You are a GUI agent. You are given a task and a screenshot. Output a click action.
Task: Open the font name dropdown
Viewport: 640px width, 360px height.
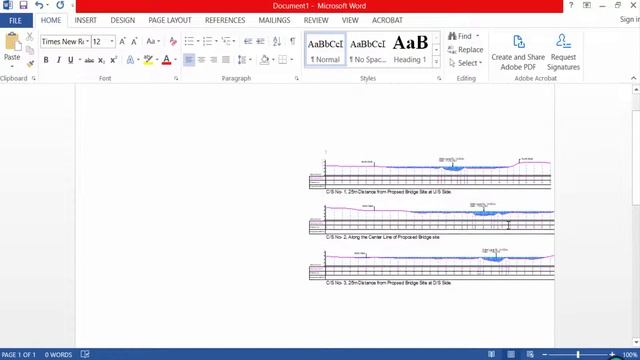tap(87, 41)
